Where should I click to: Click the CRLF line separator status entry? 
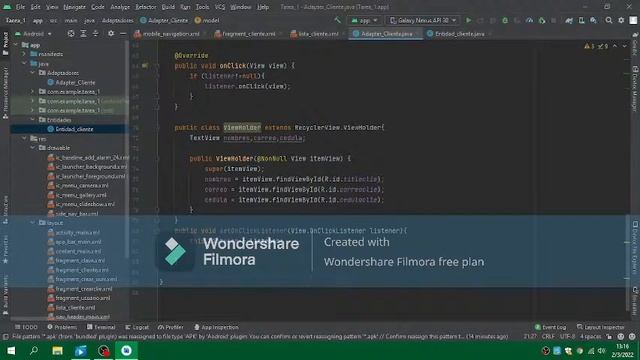[x=548, y=337]
